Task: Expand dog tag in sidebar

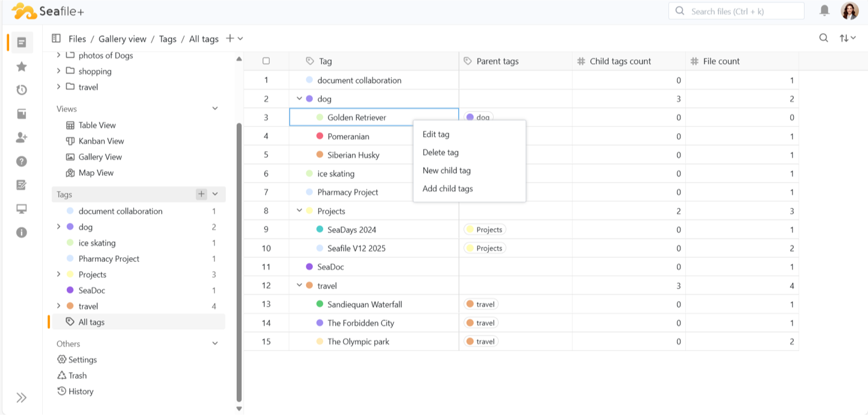Action: (x=58, y=226)
